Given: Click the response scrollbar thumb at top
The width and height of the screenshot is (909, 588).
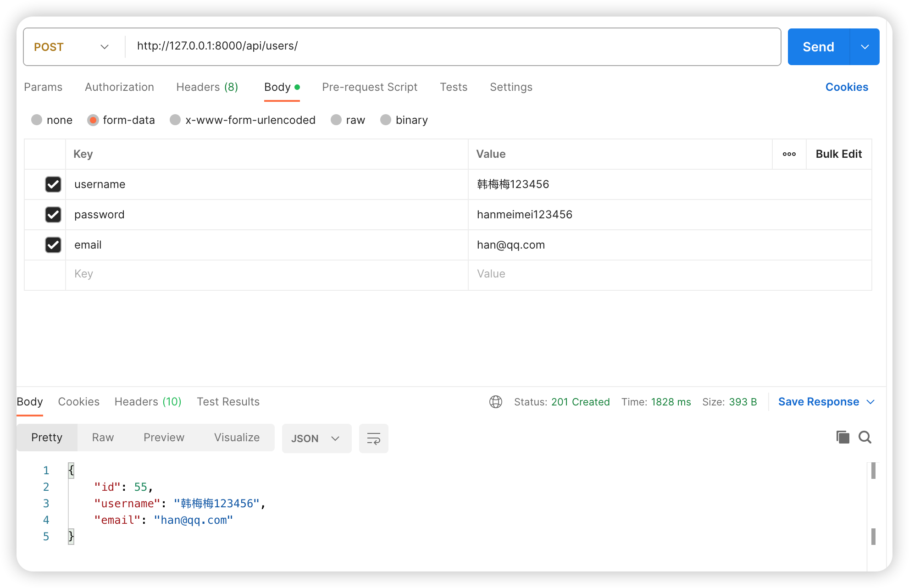Looking at the screenshot, I should (873, 471).
